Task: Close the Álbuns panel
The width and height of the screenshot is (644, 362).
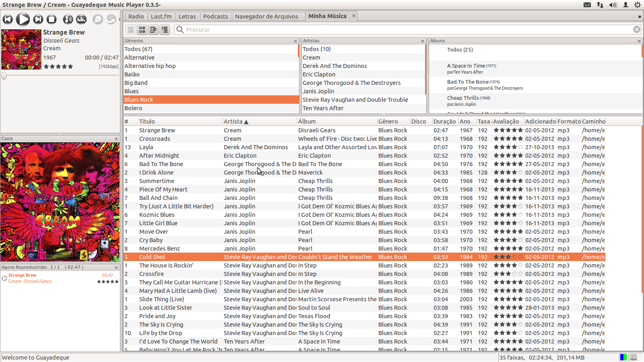Action: click(639, 41)
